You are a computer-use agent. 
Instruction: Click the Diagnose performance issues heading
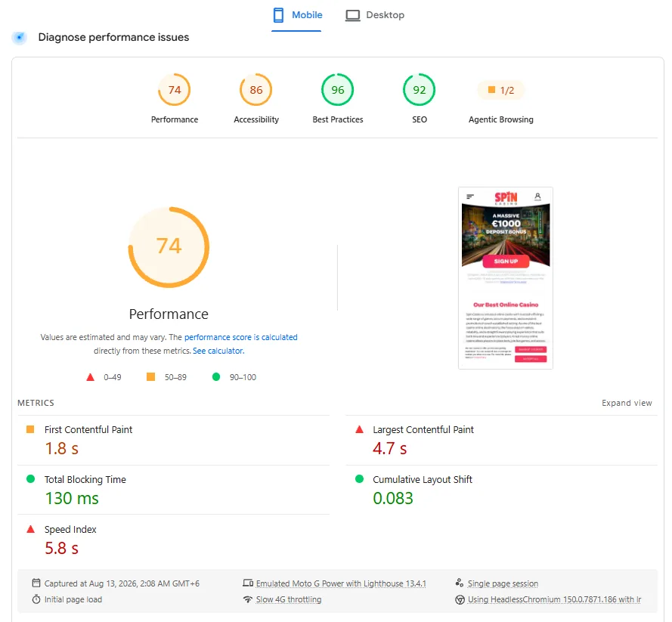click(x=113, y=37)
